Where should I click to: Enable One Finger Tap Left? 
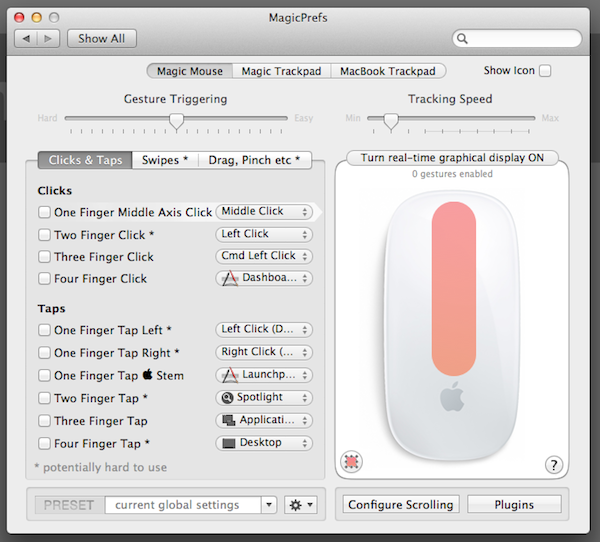pyautogui.click(x=44, y=330)
